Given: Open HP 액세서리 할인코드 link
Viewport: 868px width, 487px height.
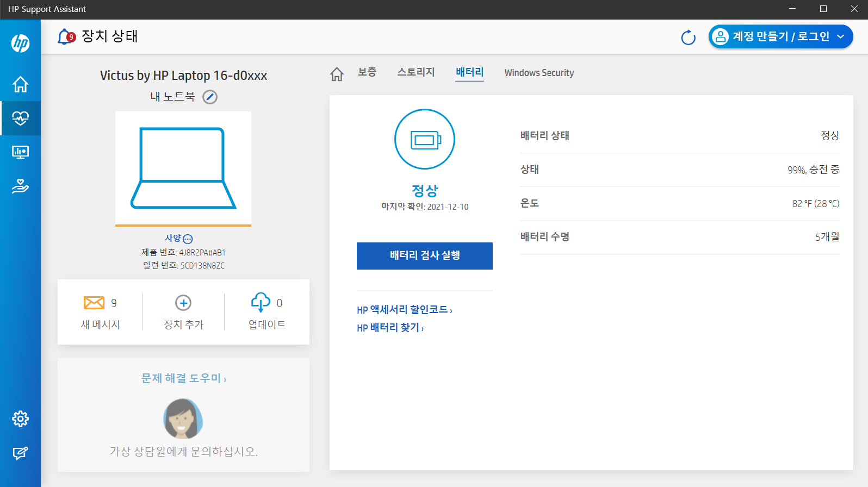Looking at the screenshot, I should point(405,310).
